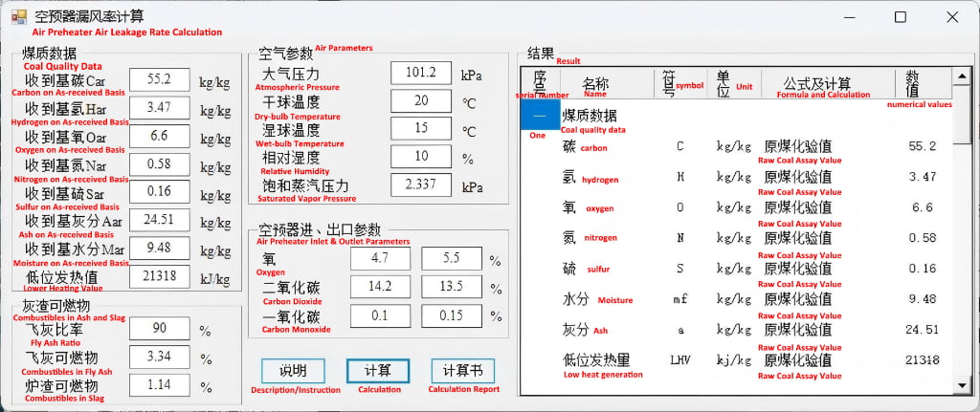This screenshot has height=412, width=980.
Task: Maximize the application window
Action: [900, 17]
